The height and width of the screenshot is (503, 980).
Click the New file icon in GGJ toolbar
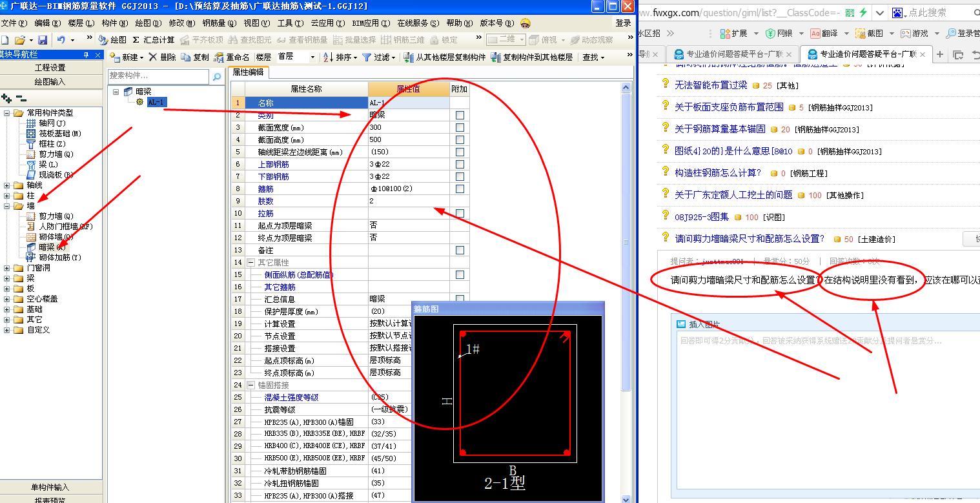click(x=5, y=40)
